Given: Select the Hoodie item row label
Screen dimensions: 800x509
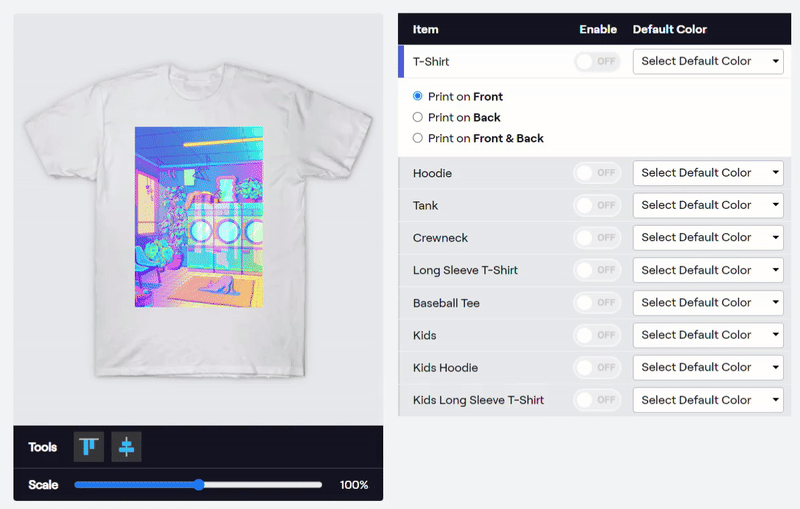Looking at the screenshot, I should (x=432, y=173).
